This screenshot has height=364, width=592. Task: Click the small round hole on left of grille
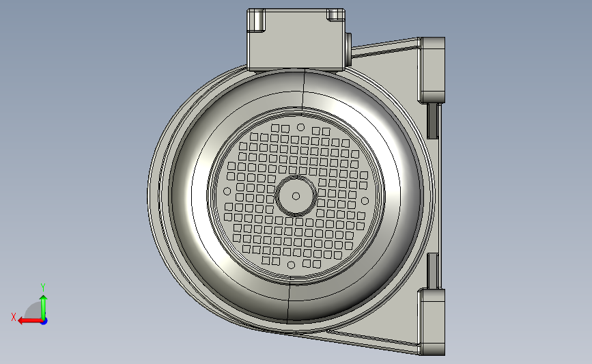(227, 191)
